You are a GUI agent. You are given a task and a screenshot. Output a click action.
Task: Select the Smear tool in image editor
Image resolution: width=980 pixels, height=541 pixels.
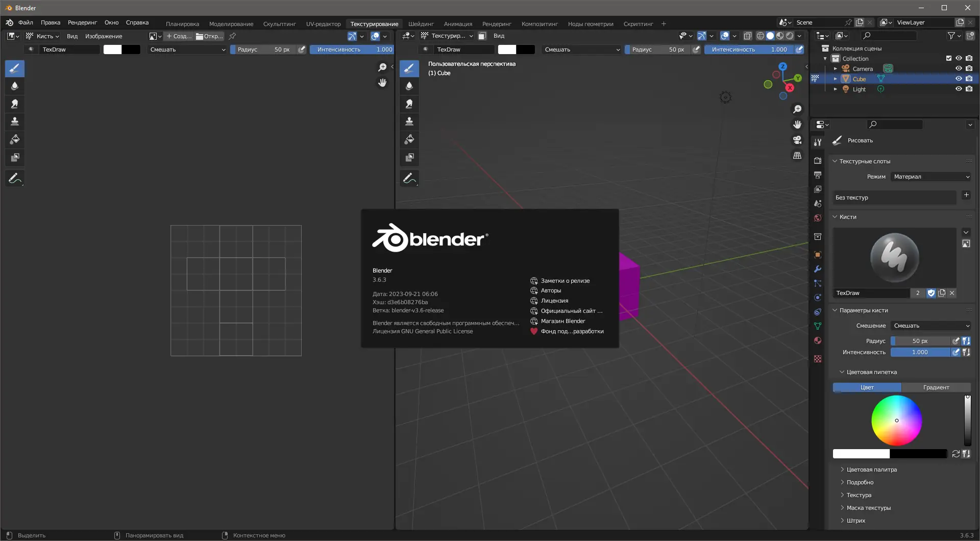tap(15, 104)
